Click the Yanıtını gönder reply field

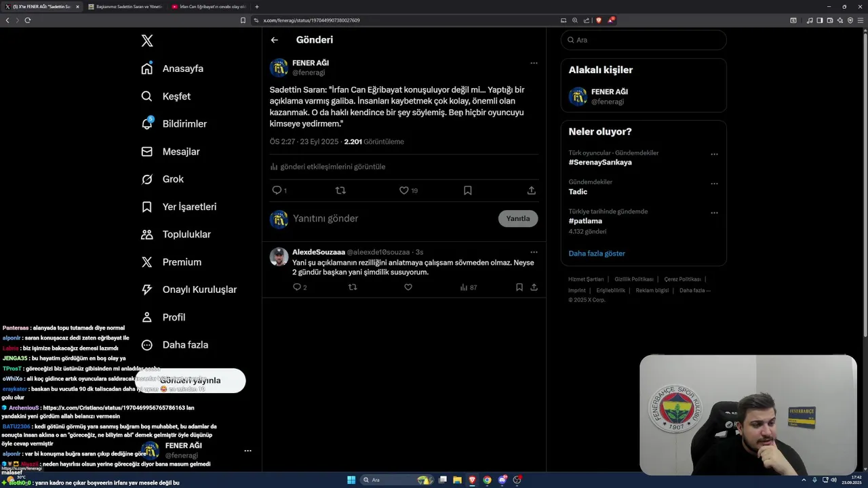tap(392, 219)
